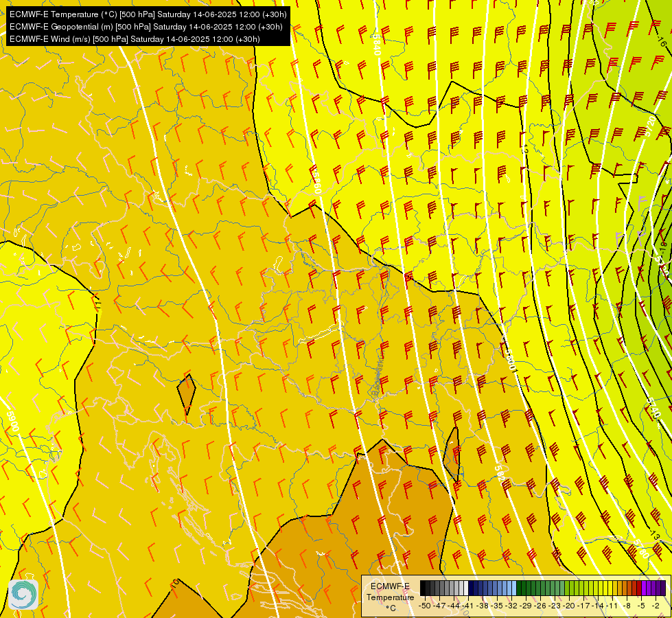Click the -41 legend scale value

coord(468,606)
